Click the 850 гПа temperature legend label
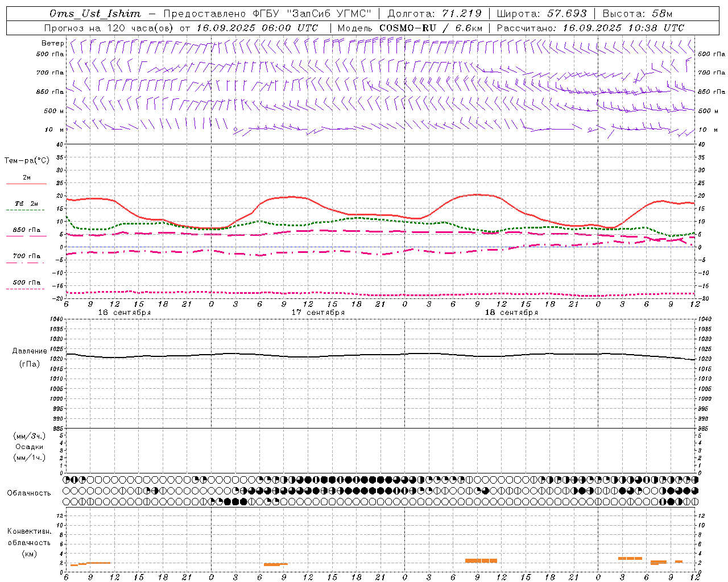The height and width of the screenshot is (582, 728). (x=27, y=230)
